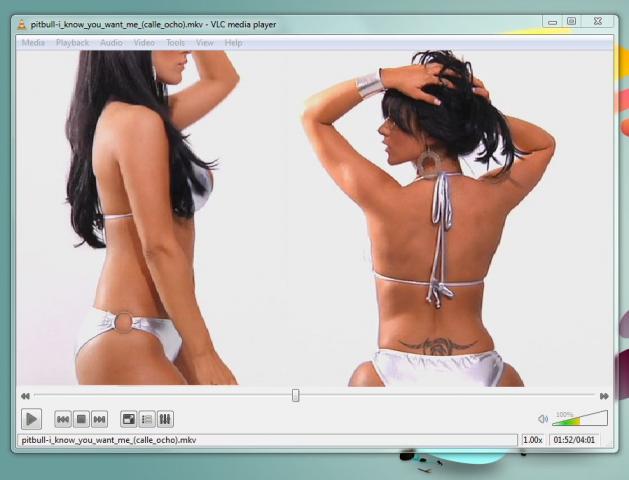Open the Media menu

coord(33,43)
